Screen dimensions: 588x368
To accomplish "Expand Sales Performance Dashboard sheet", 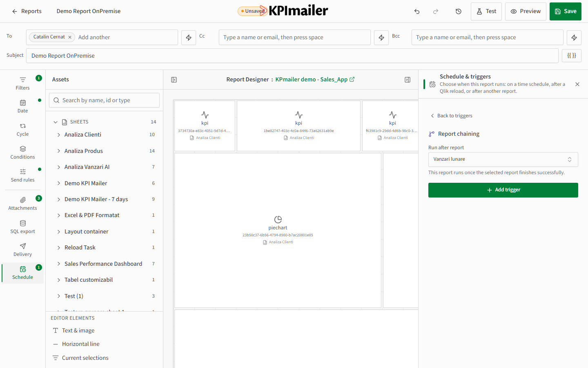I will [59, 264].
